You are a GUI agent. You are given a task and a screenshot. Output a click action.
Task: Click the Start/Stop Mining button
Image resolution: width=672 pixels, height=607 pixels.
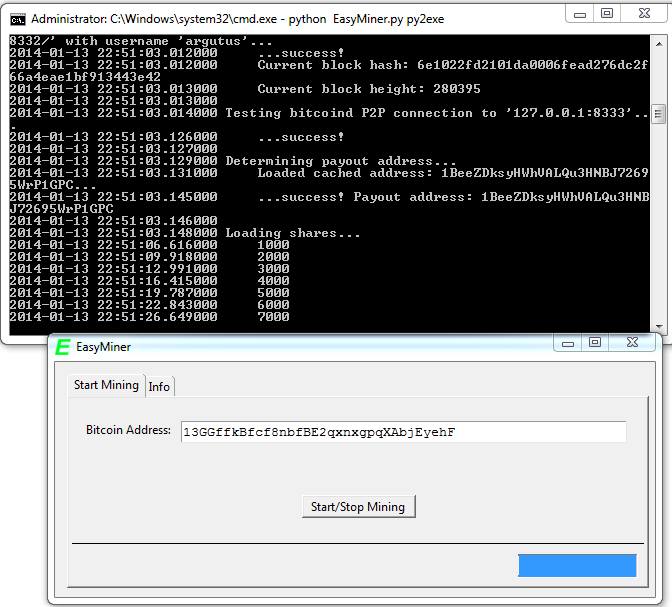359,507
